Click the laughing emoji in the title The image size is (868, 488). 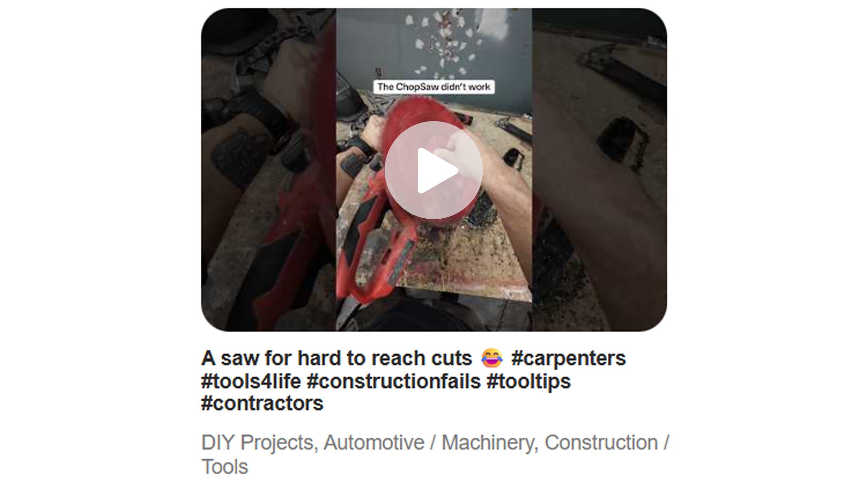pyautogui.click(x=491, y=358)
